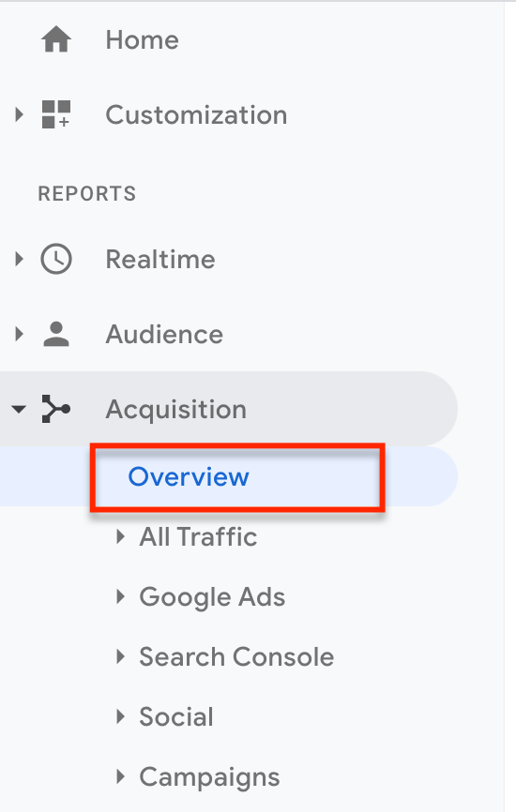
Task: Click the Realtime clock icon
Action: (x=56, y=259)
